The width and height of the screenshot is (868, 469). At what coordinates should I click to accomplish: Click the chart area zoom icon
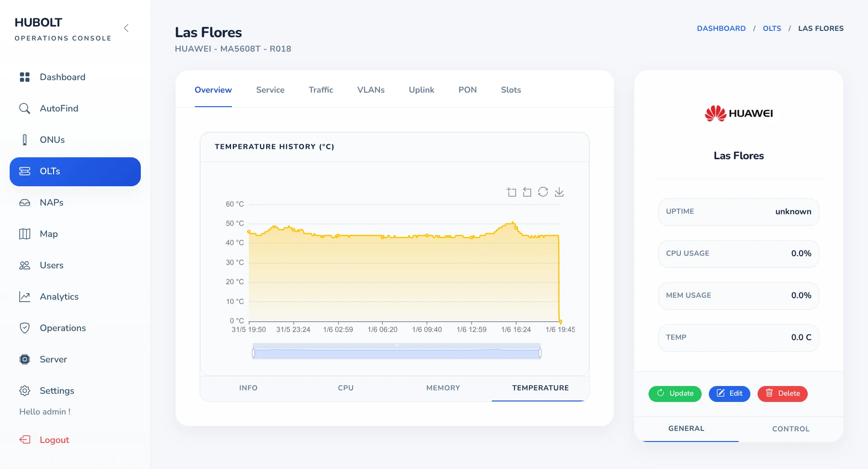pos(512,192)
